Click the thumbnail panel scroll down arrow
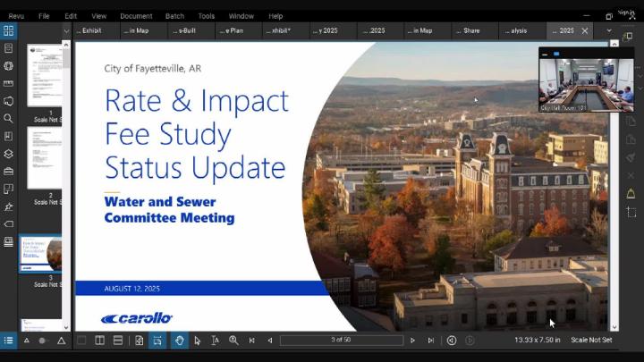This screenshot has width=644, height=362. (x=66, y=327)
